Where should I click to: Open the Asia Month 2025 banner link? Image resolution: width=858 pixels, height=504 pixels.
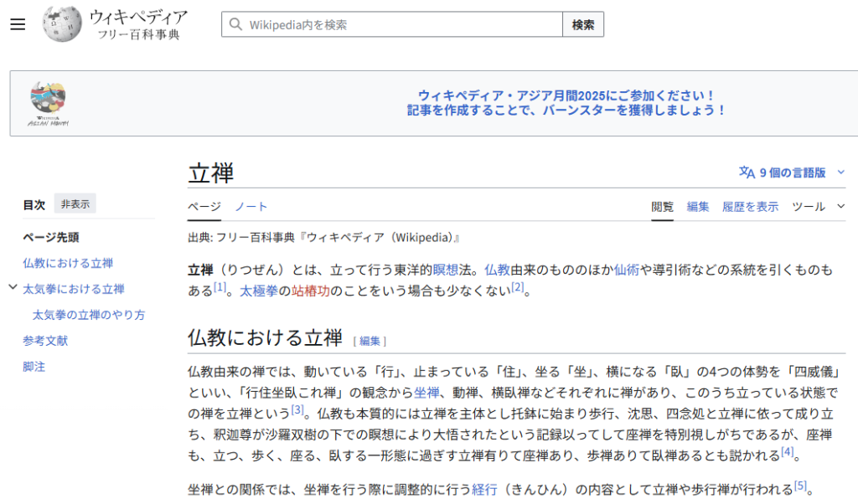tap(566, 103)
